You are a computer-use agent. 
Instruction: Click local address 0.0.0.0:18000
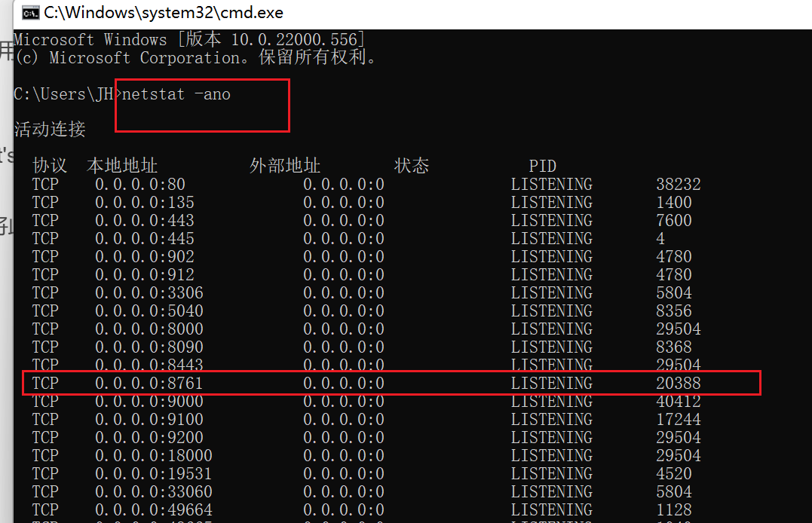154,456
